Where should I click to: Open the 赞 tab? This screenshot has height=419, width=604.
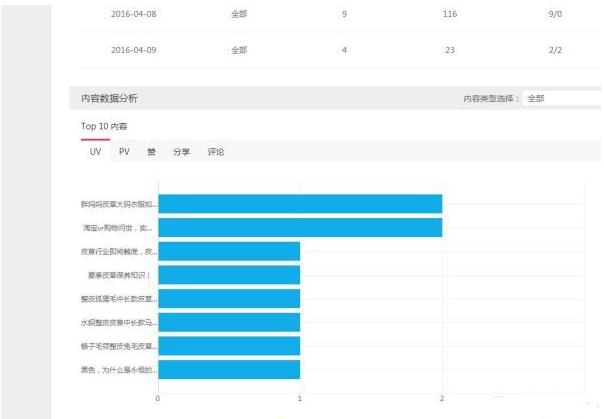(151, 151)
